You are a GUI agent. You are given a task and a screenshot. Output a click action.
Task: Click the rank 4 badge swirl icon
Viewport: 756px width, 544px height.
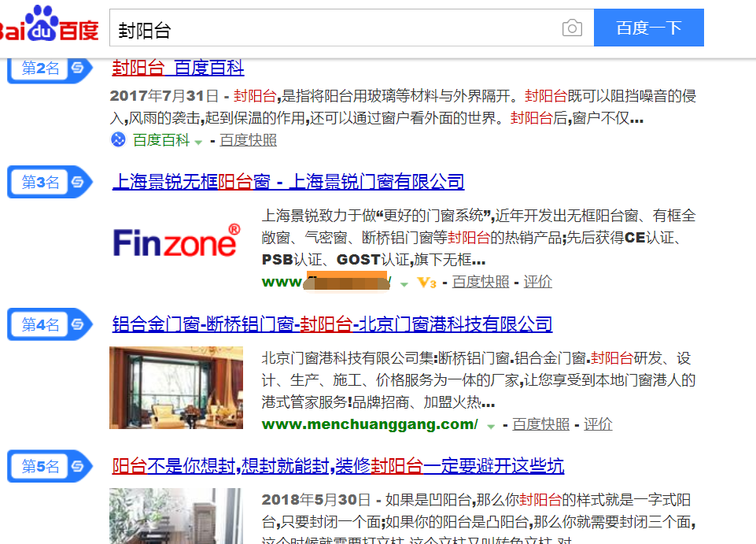[78, 324]
